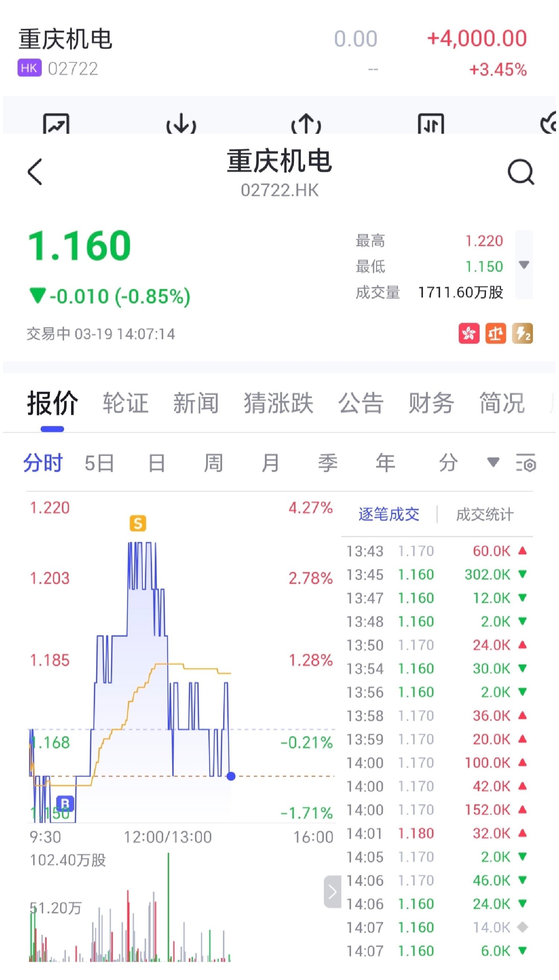Tap the download arrow icon in the top toolbar

tap(181, 124)
